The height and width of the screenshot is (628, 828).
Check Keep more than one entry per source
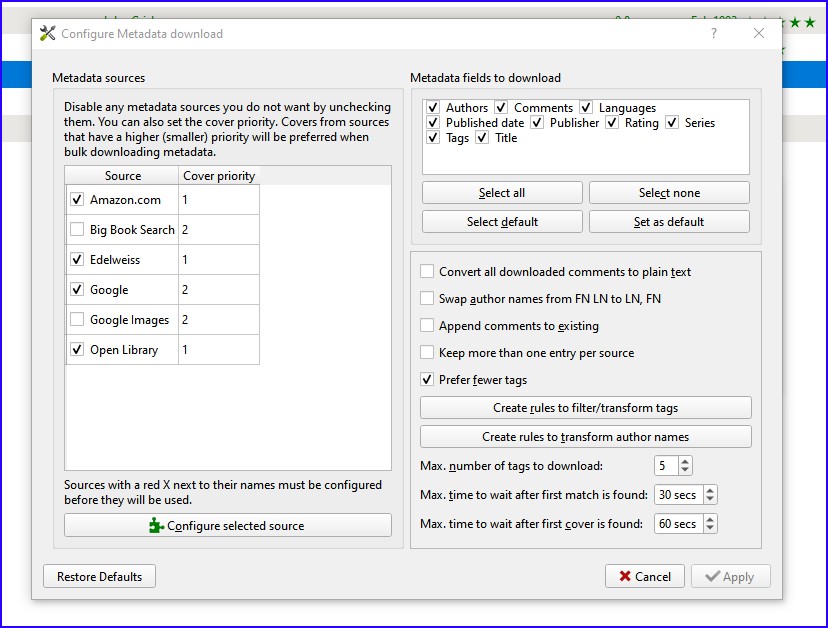(x=427, y=352)
